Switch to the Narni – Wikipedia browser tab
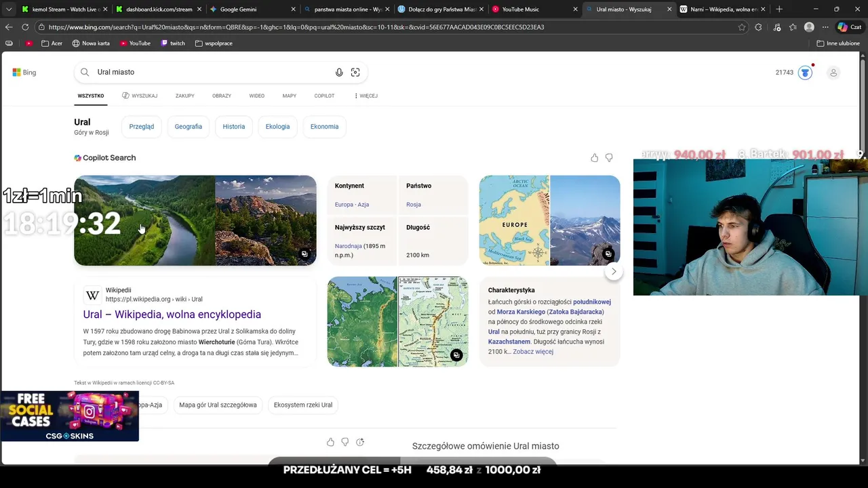The image size is (868, 488). coord(722,9)
